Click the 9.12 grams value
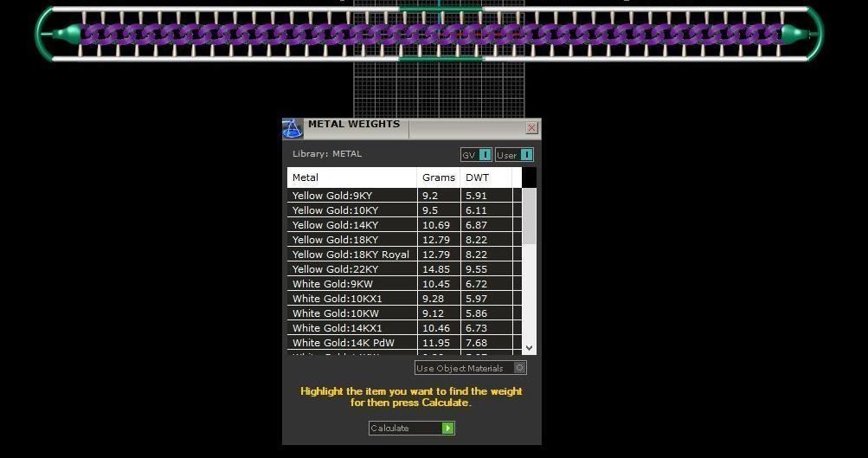The width and height of the screenshot is (868, 458). click(x=433, y=313)
